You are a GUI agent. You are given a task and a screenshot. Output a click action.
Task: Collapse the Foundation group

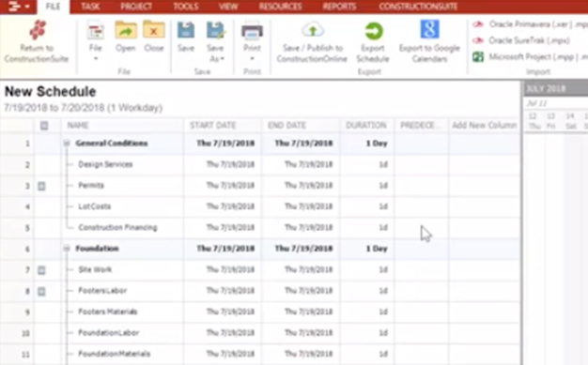tap(67, 248)
